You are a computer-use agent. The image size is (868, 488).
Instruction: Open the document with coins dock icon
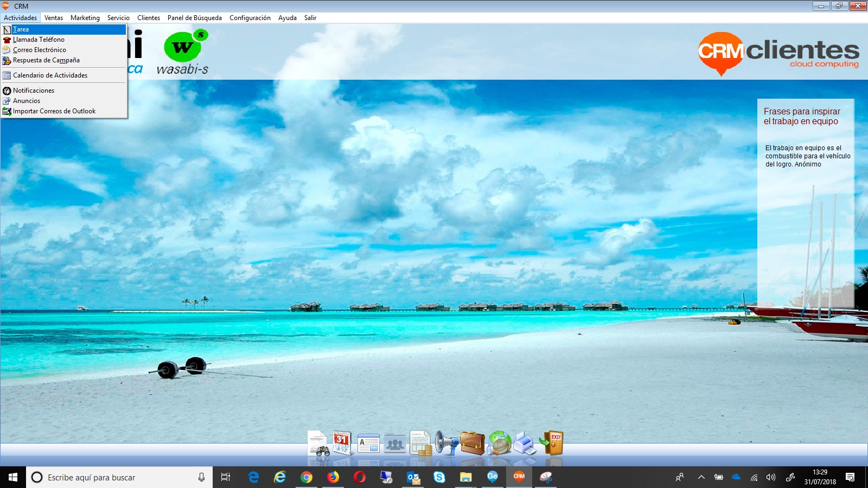[420, 444]
